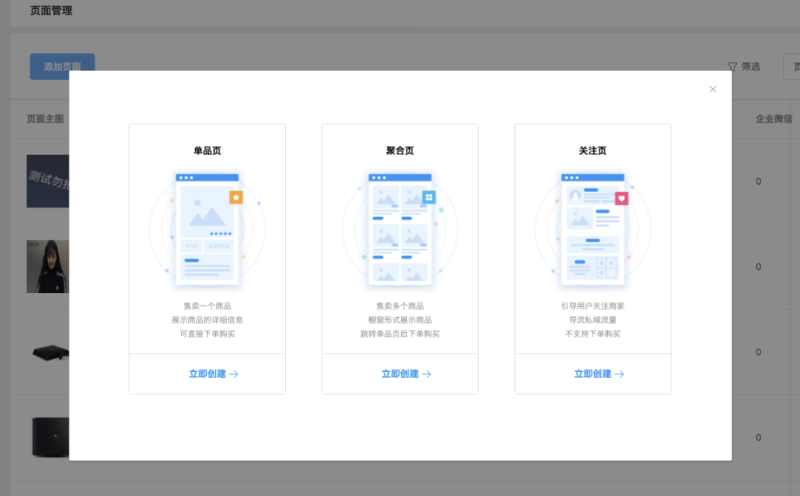Click the arrow icon beside 单品页 立即创建
Screen dimensions: 800x496
234,374
